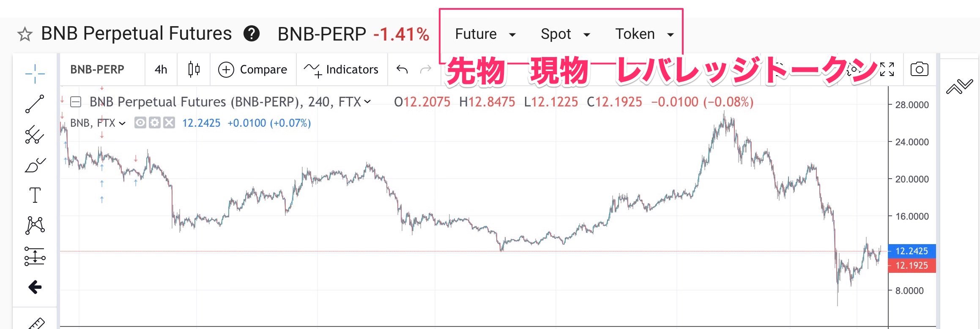Open the Spot markets dropdown
Screen dimensions: 980x329
pyautogui.click(x=565, y=34)
